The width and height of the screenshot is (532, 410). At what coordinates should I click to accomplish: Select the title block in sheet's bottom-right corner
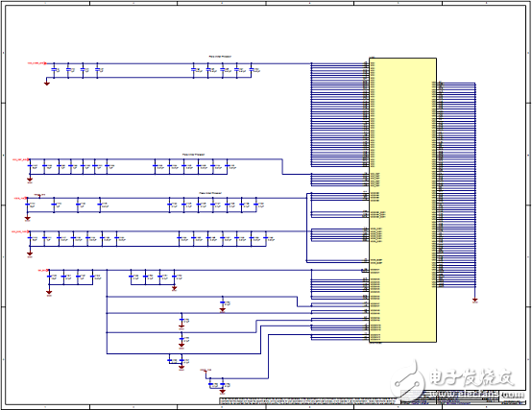point(462,398)
